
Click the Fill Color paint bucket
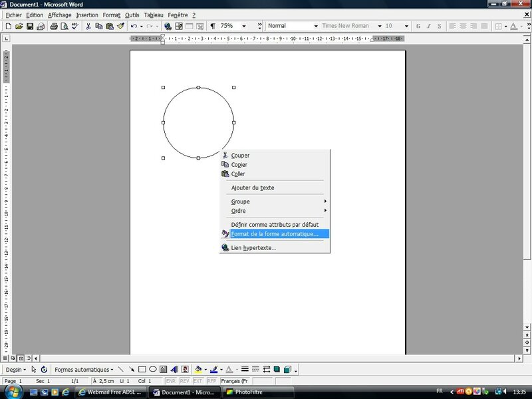pos(198,369)
